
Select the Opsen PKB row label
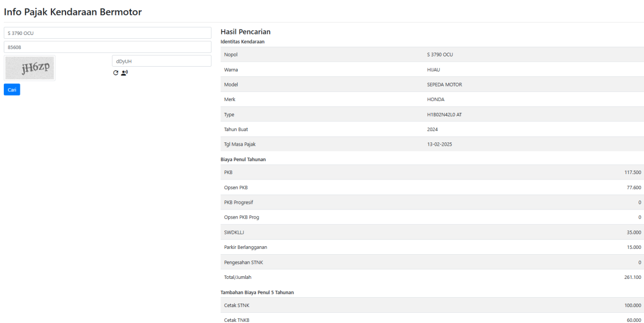[236, 187]
